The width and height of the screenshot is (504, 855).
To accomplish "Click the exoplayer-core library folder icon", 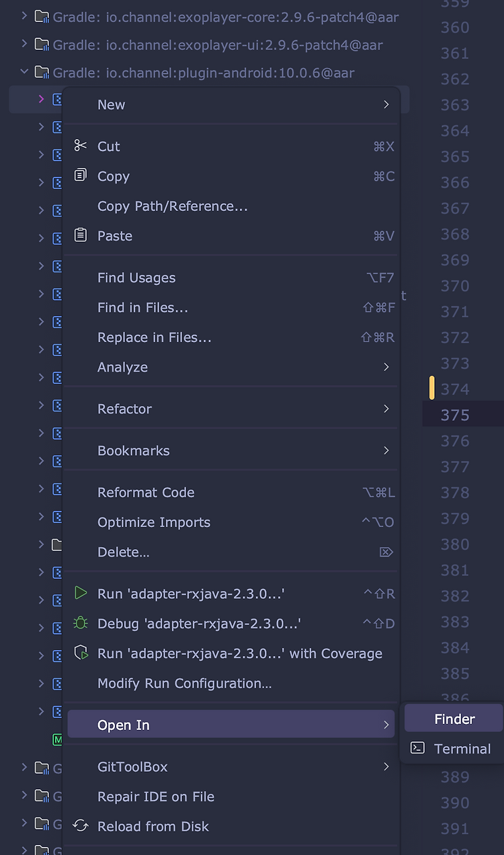I will [x=42, y=16].
